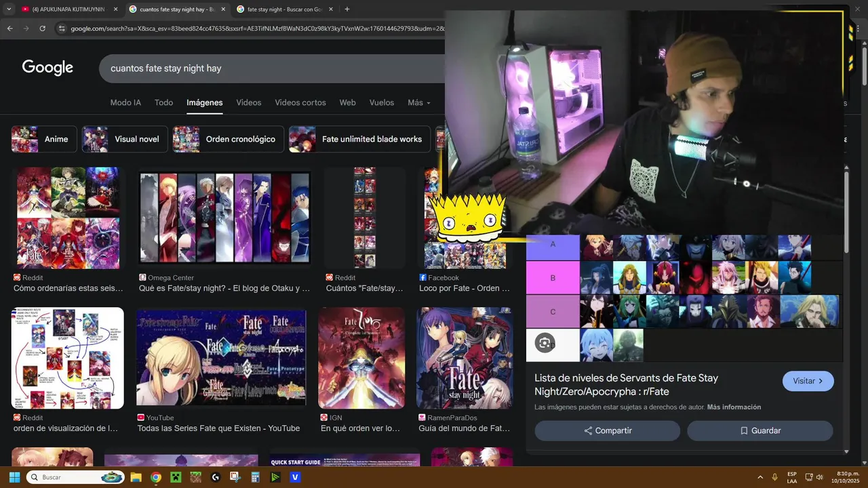Viewport: 868px width, 488px height.
Task: Open Omega Center character lineup image
Action: click(224, 218)
